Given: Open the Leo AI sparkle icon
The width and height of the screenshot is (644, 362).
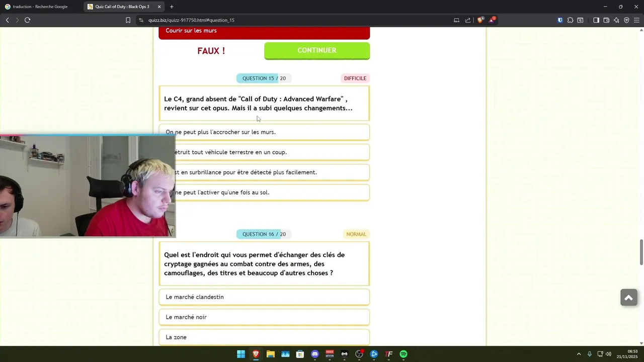Looking at the screenshot, I should 616,20.
